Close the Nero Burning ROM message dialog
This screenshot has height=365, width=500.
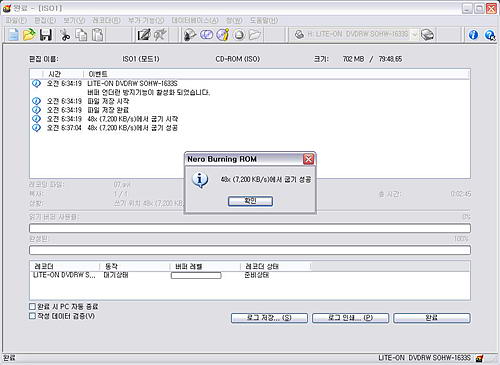point(308,159)
